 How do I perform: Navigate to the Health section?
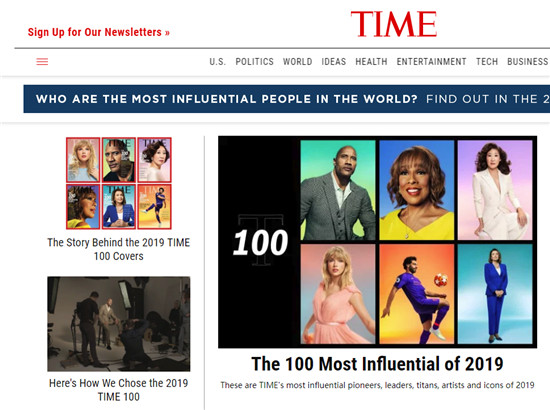[371, 62]
